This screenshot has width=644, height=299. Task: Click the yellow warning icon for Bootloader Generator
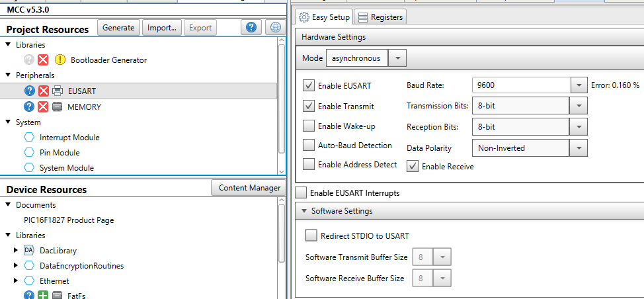click(x=60, y=60)
